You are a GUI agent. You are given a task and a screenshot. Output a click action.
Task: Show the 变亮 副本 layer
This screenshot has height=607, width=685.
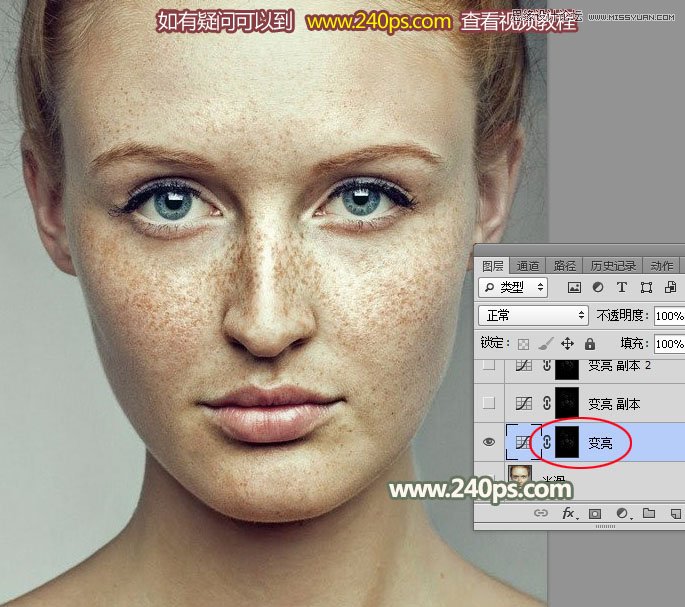coord(489,404)
